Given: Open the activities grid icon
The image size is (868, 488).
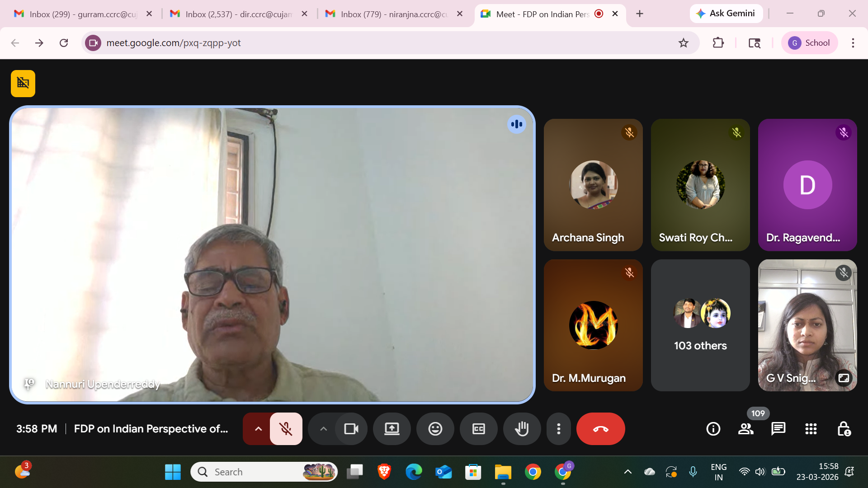Looking at the screenshot, I should pyautogui.click(x=811, y=429).
